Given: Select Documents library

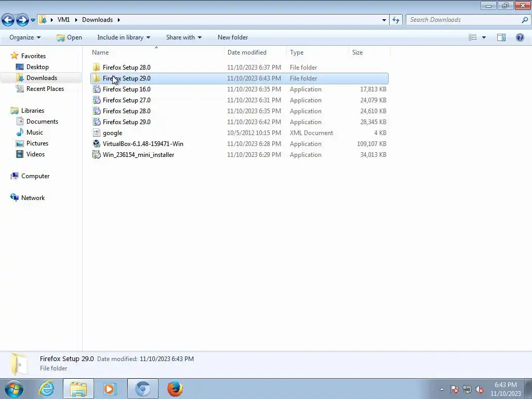Looking at the screenshot, I should (42, 122).
